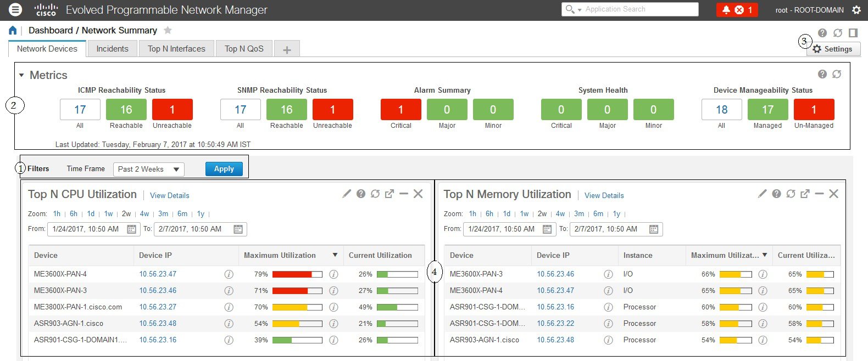Open Memory To date calendar picker
The width and height of the screenshot is (868, 361).
click(654, 229)
